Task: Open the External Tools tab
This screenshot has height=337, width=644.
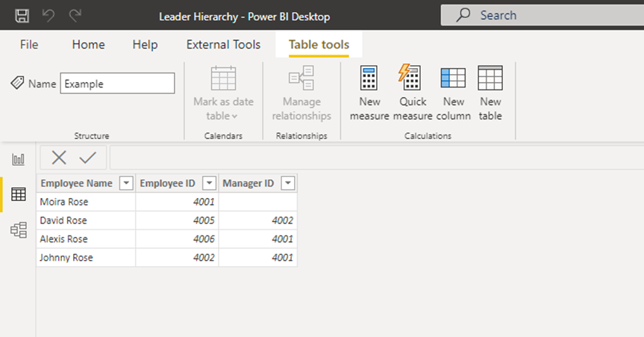Action: click(223, 45)
